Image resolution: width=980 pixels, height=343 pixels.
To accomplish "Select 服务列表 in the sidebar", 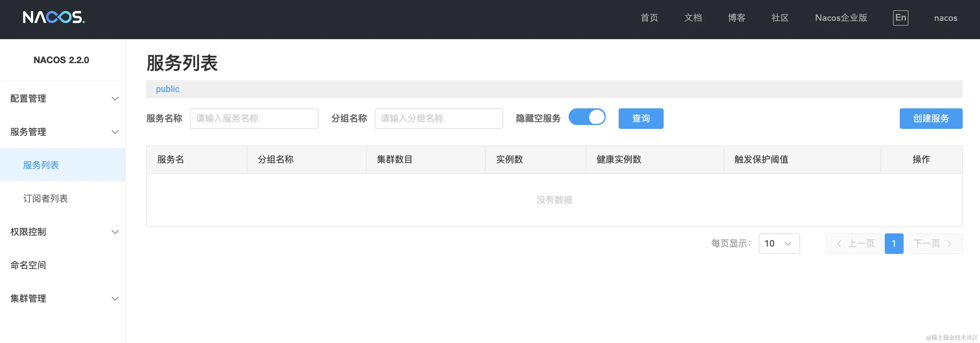I will click(x=63, y=165).
